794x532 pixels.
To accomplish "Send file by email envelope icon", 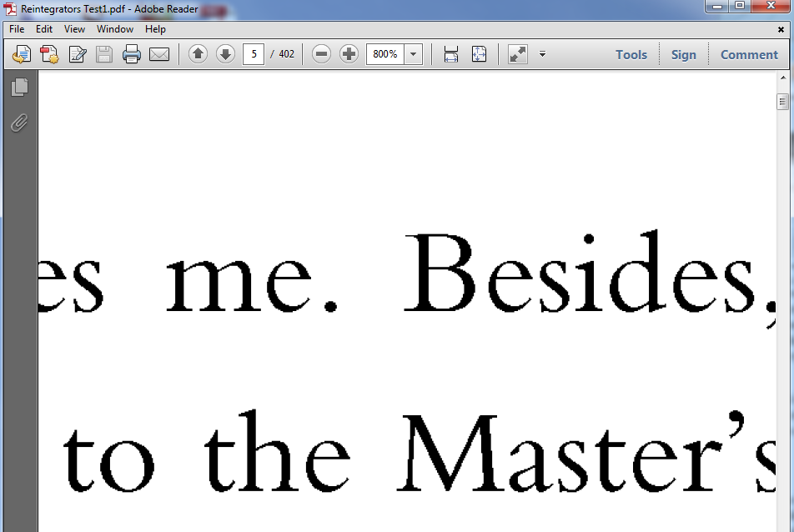I will tap(159, 55).
